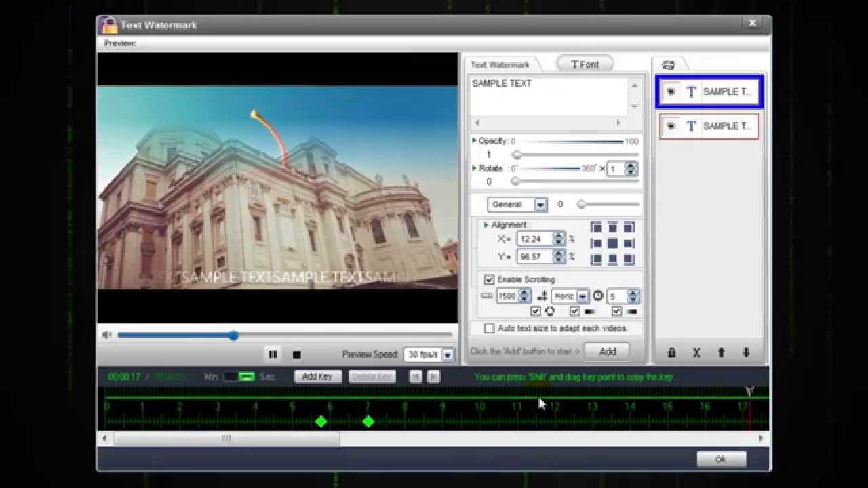The width and height of the screenshot is (868, 488).
Task: Align text to top-left
Action: coord(597,227)
